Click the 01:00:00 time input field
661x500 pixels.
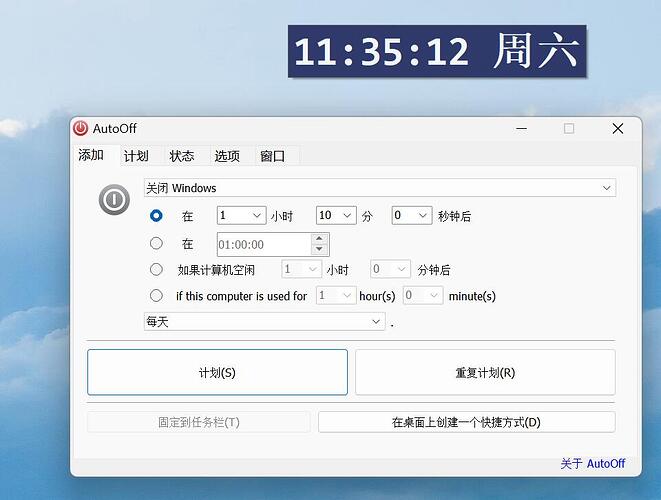click(x=264, y=245)
